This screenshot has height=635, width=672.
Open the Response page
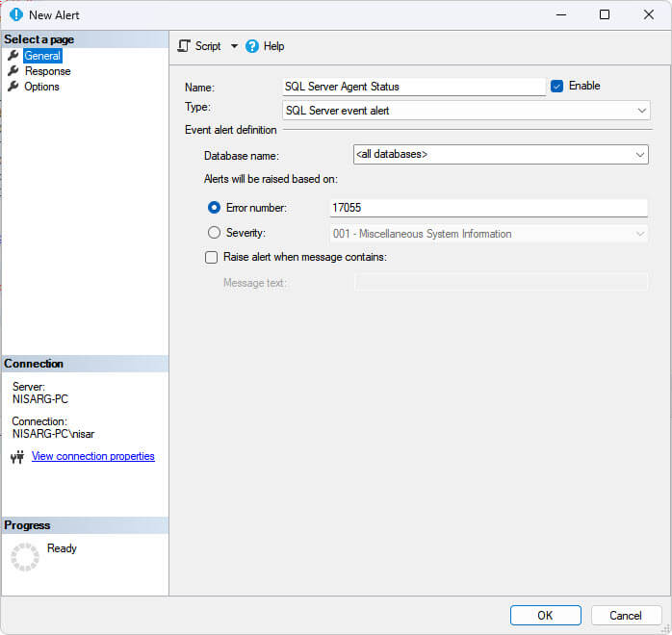[x=47, y=71]
